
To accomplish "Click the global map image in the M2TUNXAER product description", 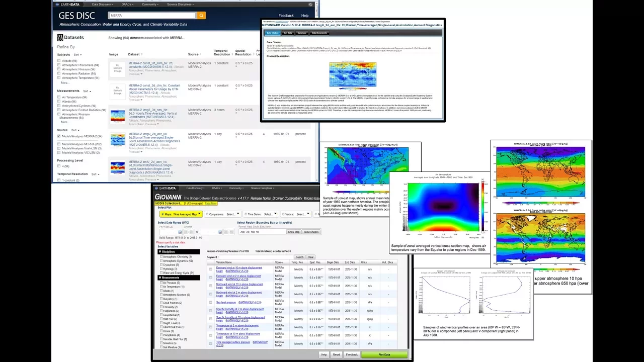I will tap(353, 74).
